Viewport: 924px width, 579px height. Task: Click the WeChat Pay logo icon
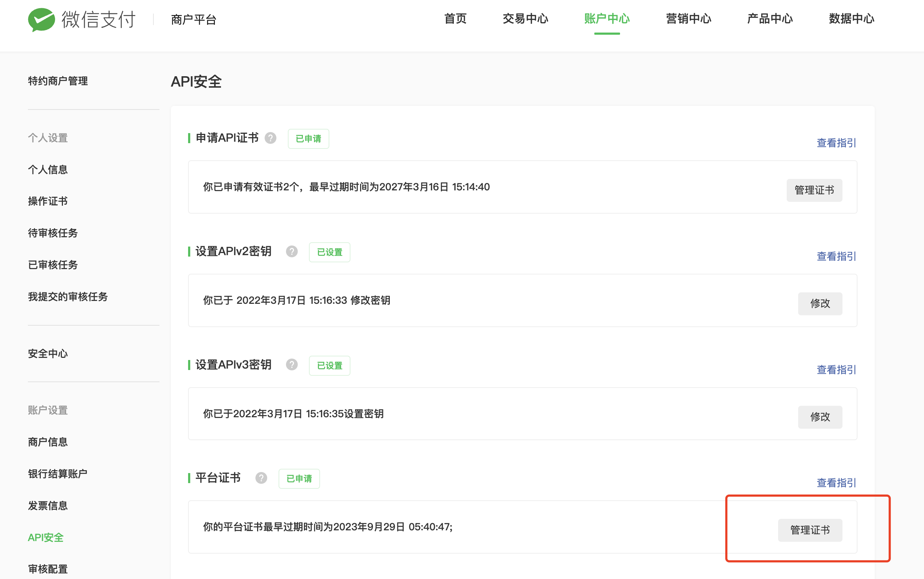41,19
